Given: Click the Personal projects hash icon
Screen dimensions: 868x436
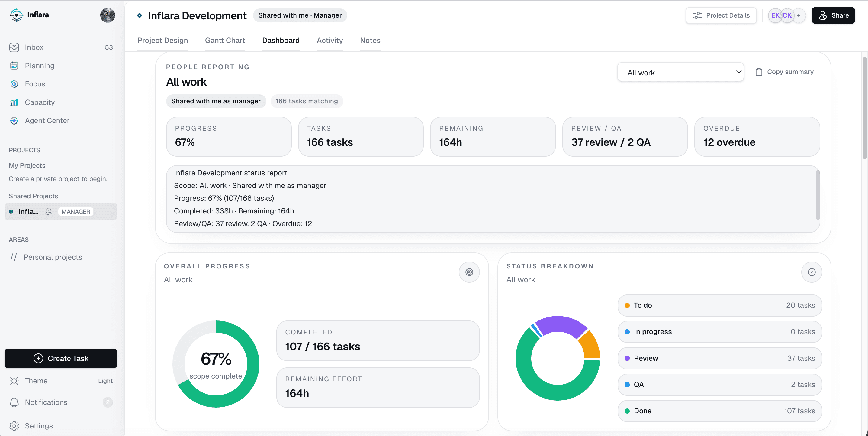Looking at the screenshot, I should [x=14, y=257].
